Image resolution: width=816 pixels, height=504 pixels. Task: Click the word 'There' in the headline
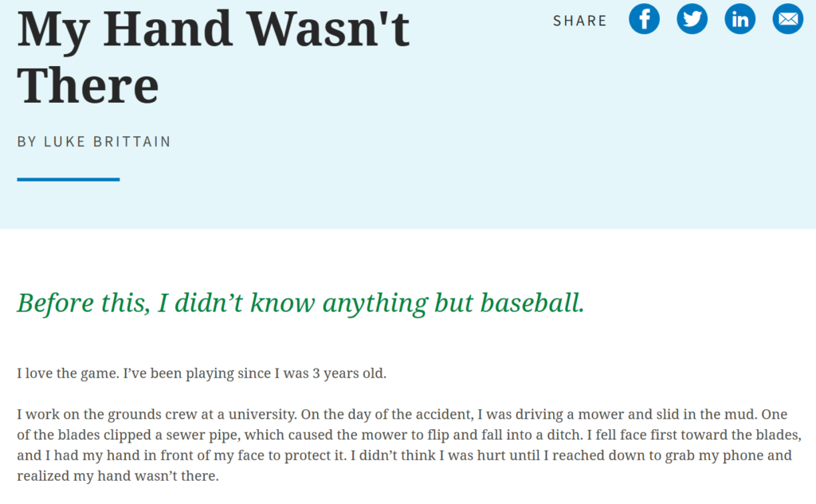88,86
